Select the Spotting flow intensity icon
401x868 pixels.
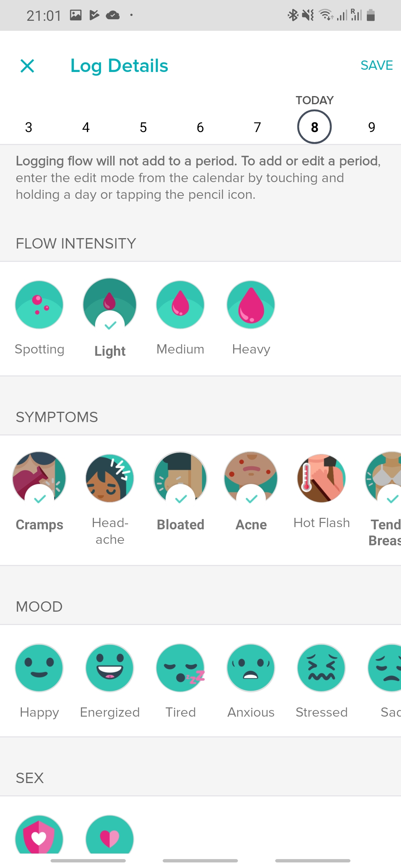point(39,305)
